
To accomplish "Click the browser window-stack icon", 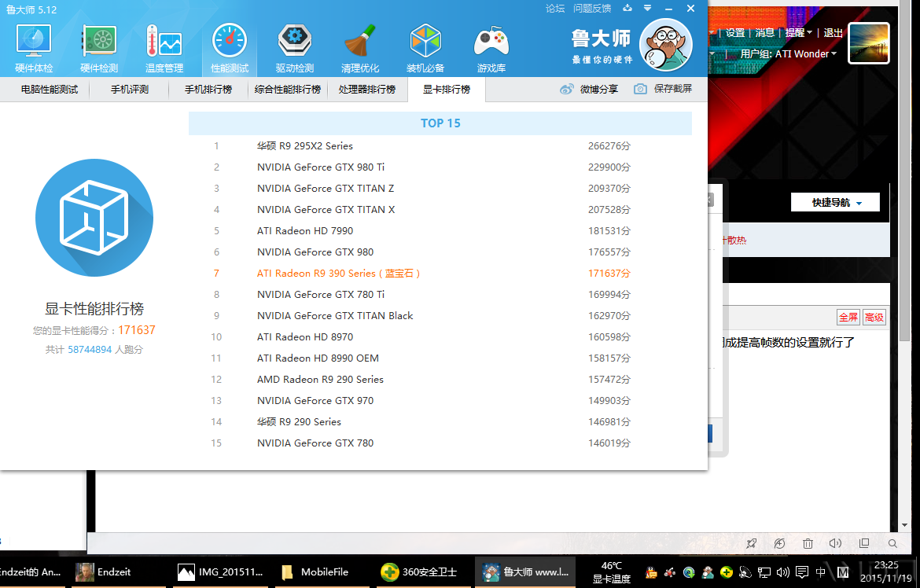I will (x=864, y=543).
